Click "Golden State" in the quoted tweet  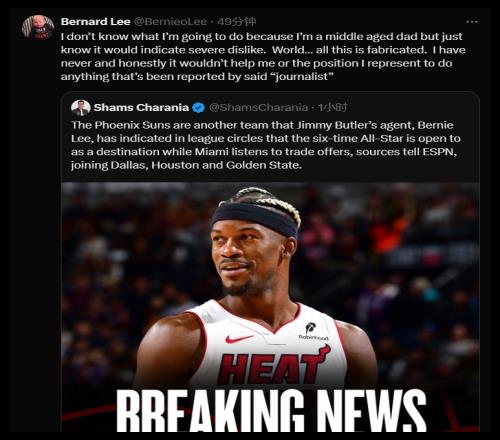pos(264,165)
